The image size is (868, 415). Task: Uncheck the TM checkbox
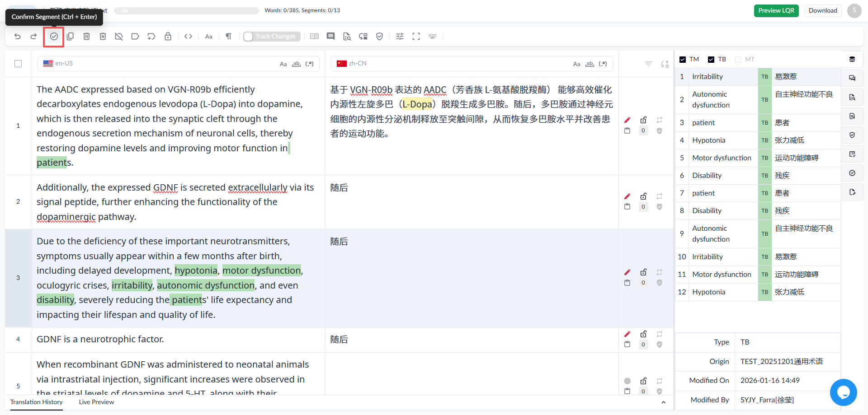coord(683,60)
